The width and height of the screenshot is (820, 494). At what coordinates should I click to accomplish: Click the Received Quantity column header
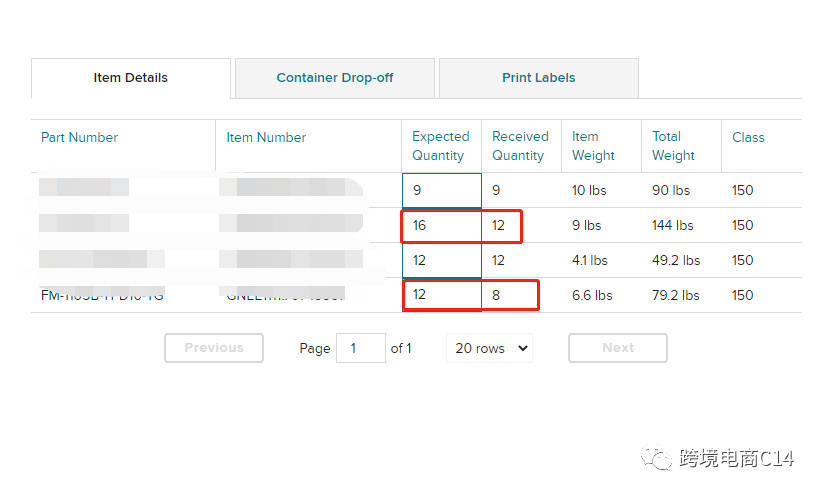coord(520,146)
